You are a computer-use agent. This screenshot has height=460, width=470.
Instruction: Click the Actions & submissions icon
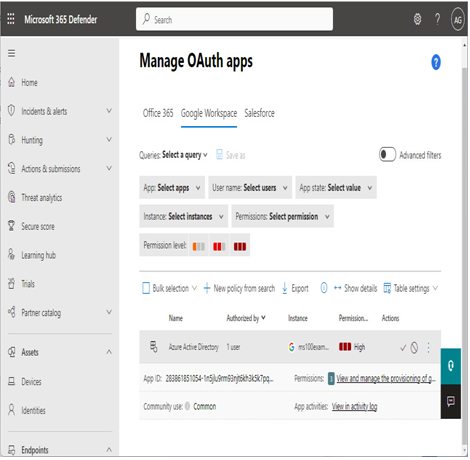(11, 168)
